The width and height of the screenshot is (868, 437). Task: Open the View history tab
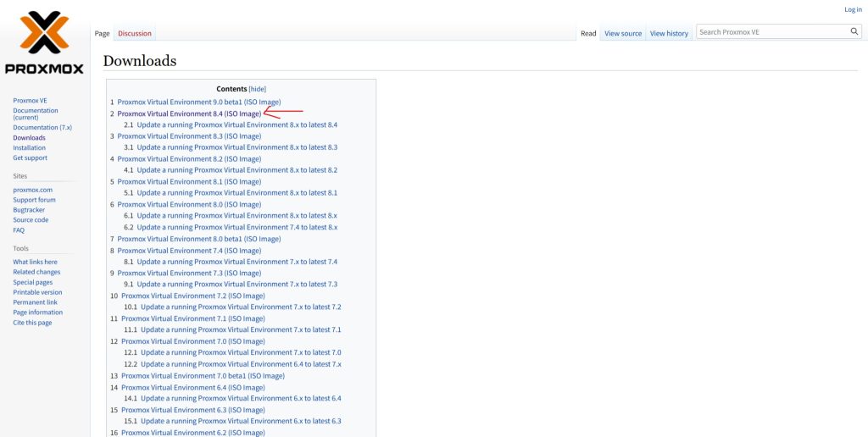(669, 34)
